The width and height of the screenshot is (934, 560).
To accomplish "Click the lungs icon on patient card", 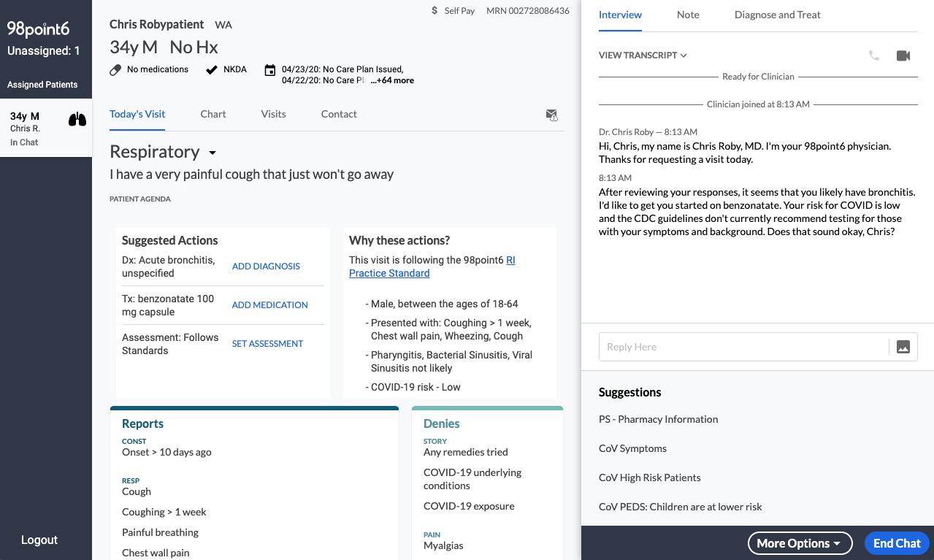I will click(77, 119).
